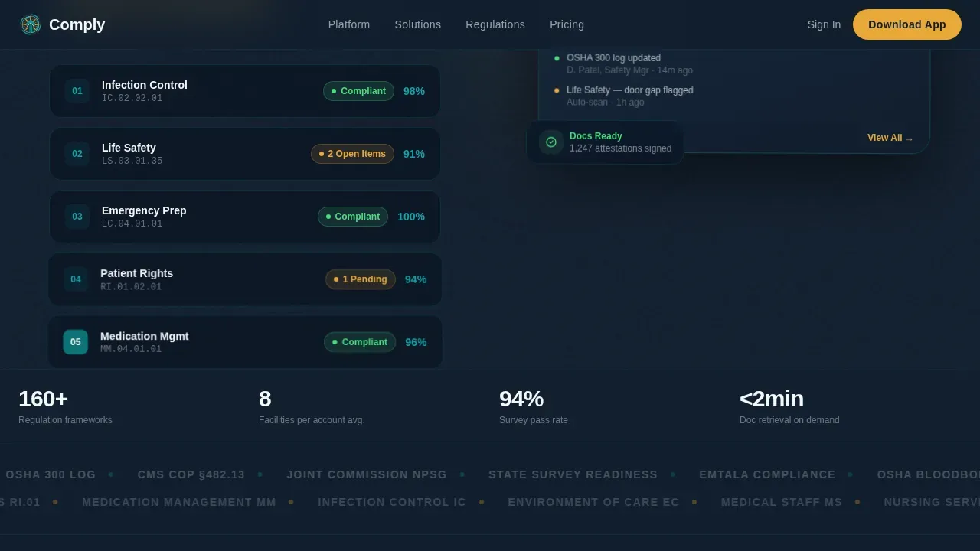Click code MM.04.01.01
The height and width of the screenshot is (551, 980).
coord(131,350)
